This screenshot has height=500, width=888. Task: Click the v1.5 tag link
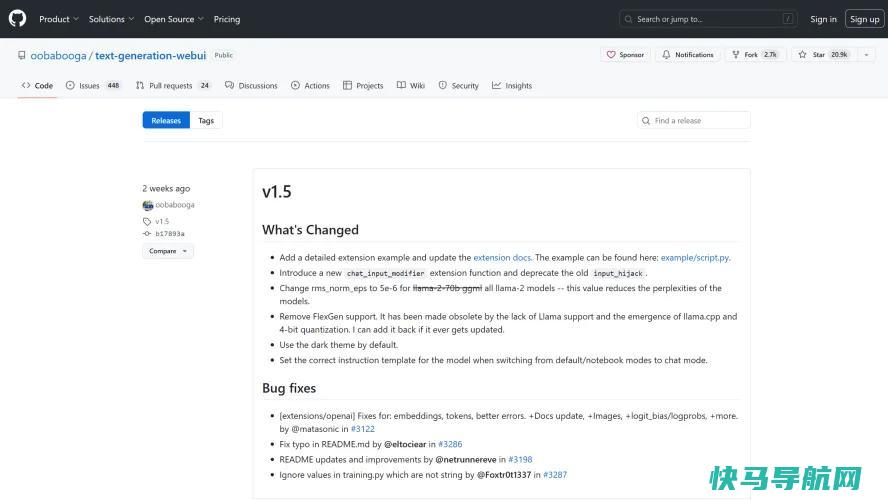[x=162, y=221]
